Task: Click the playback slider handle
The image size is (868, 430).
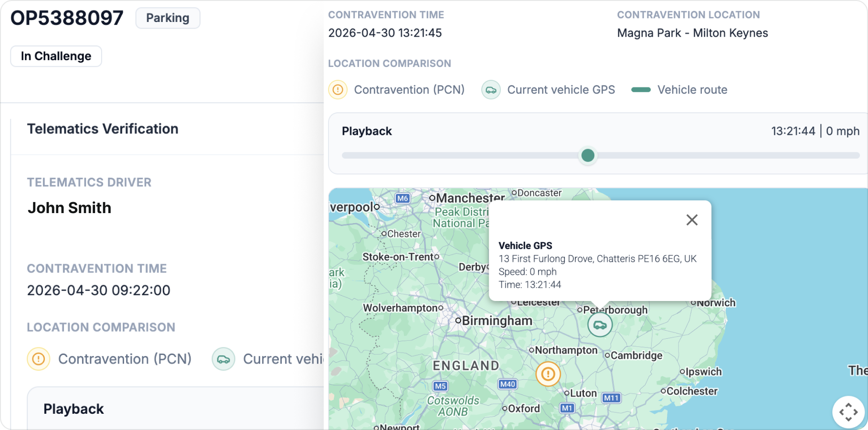Action: pos(588,155)
